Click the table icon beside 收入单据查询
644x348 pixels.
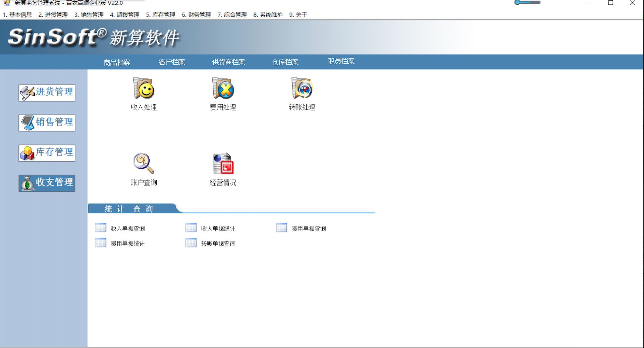coord(100,228)
